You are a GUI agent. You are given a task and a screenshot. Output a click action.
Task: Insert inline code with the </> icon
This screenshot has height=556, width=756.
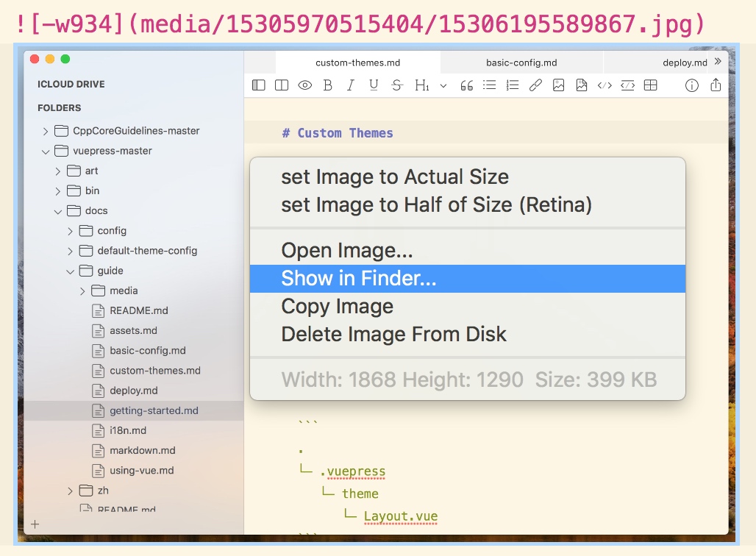(605, 85)
